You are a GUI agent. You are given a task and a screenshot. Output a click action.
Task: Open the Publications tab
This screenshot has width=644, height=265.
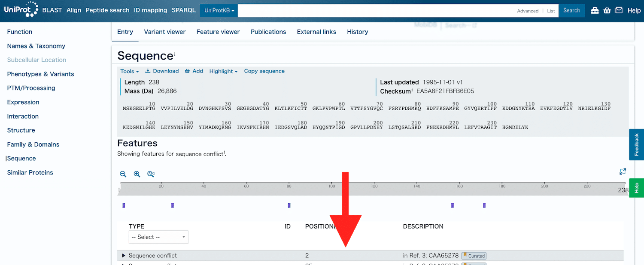tap(268, 32)
